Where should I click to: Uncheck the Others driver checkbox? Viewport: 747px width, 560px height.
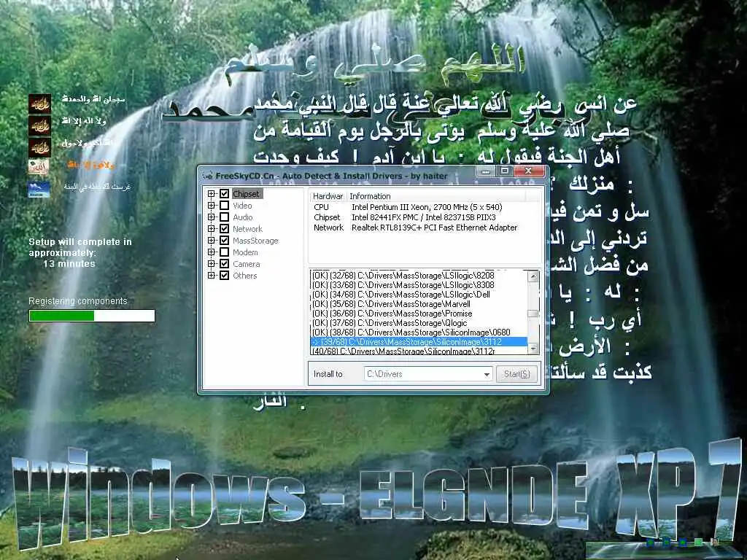pos(225,275)
